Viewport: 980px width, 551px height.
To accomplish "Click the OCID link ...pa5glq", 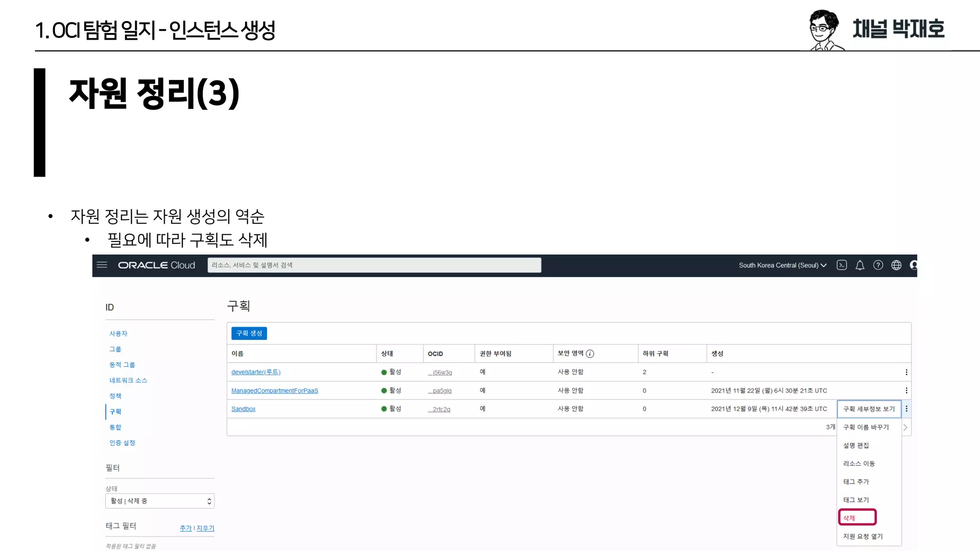I will 440,391.
